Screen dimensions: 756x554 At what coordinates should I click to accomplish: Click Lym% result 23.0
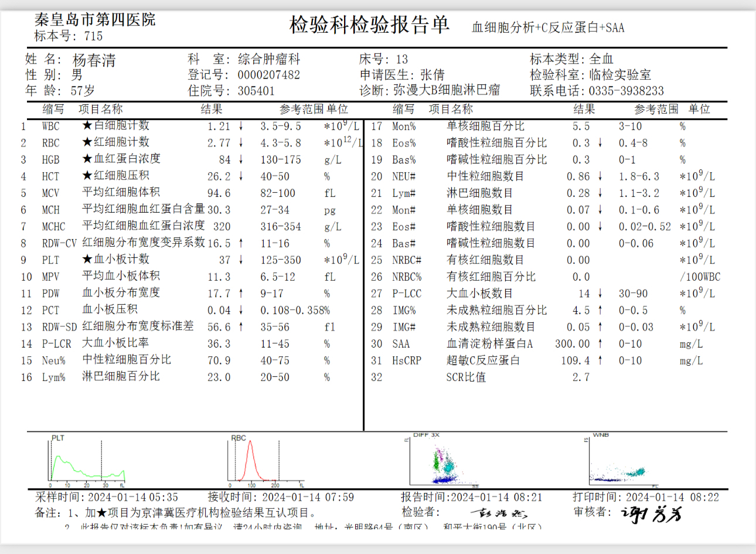click(x=219, y=378)
